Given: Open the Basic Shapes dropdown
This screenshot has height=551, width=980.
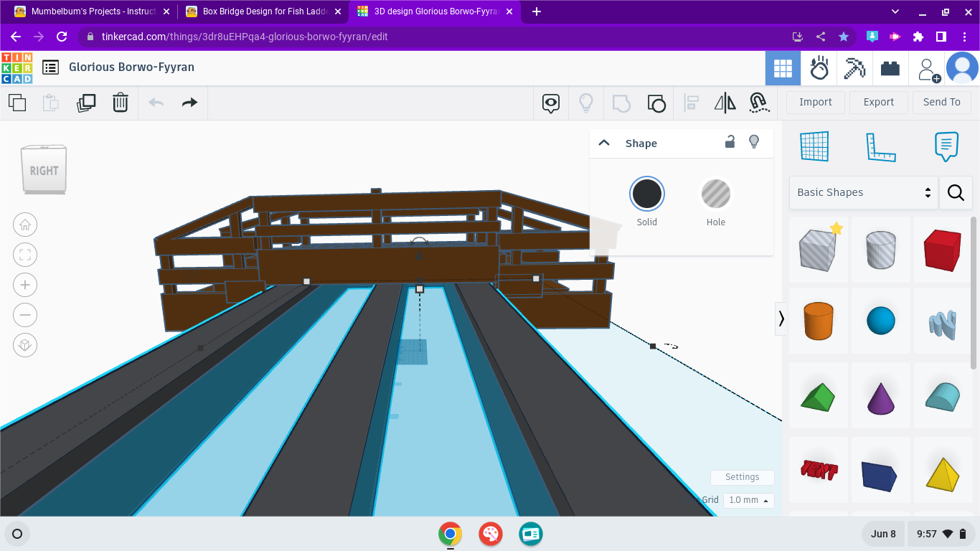Looking at the screenshot, I should [x=863, y=192].
